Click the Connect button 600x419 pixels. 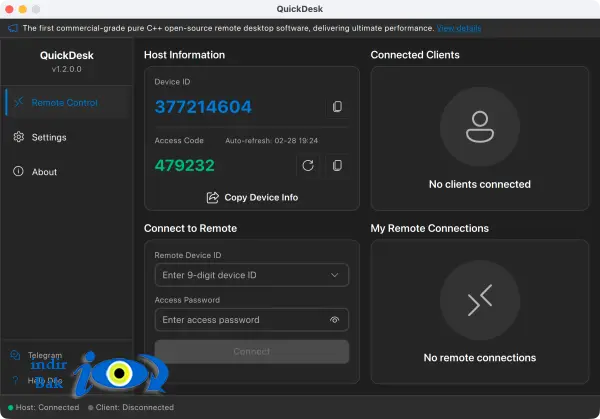pos(252,352)
